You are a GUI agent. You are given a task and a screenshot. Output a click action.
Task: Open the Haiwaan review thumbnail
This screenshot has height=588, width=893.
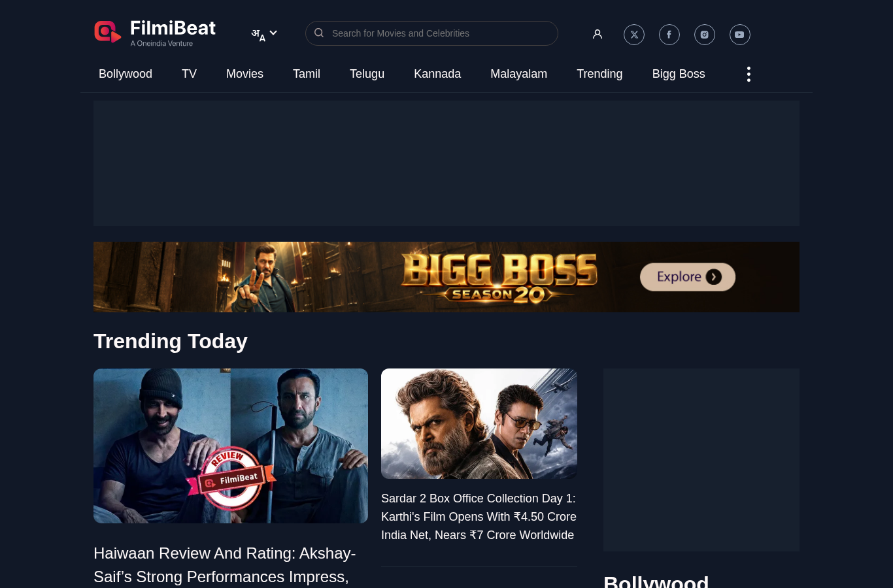[x=231, y=446]
